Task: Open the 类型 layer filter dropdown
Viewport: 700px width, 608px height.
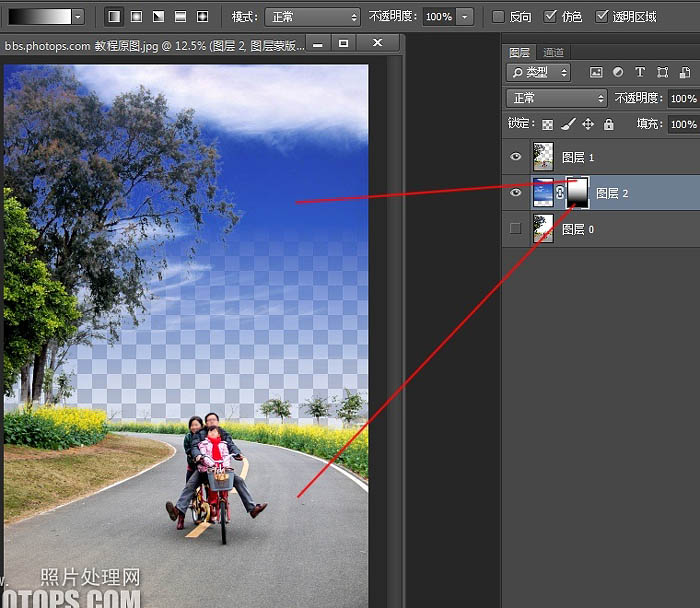Action: (538, 72)
